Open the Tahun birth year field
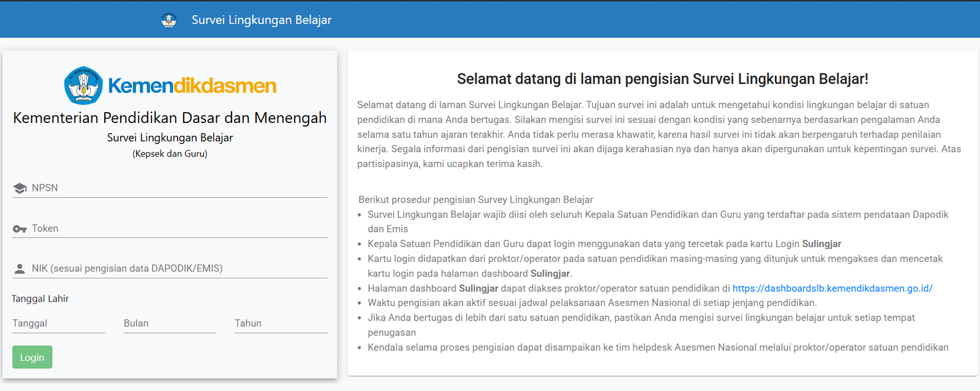980x391 pixels. [x=281, y=323]
